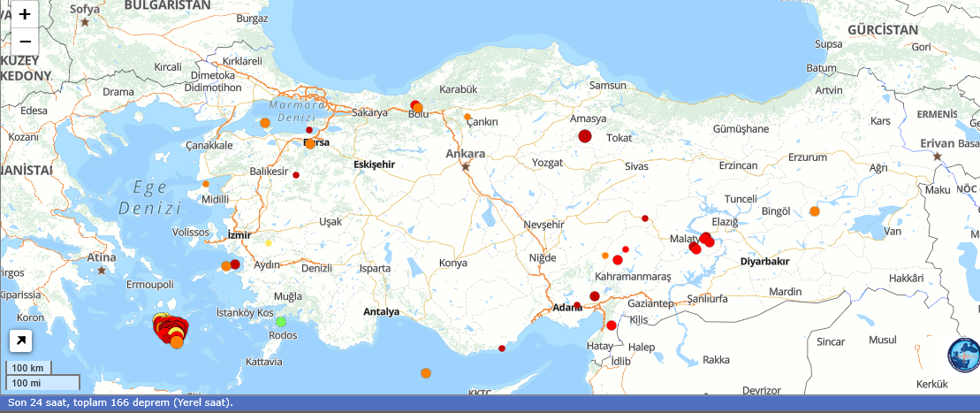Image resolution: width=980 pixels, height=413 pixels.
Task: Click the 'Kahramanmaraş' city label
Action: click(633, 276)
